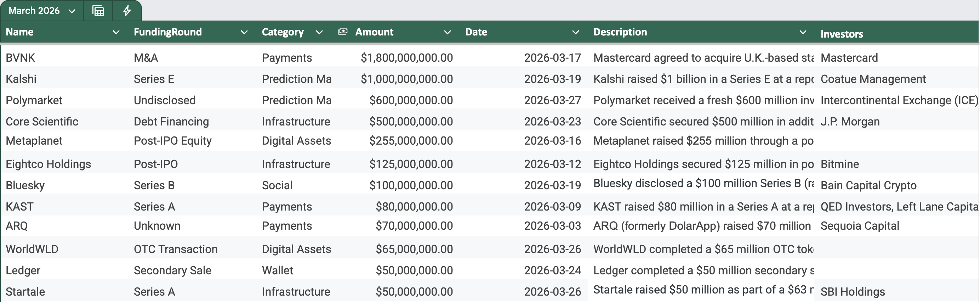Viewport: 980px width, 302px height.
Task: Click the SBI Holdings investor cell
Action: (x=853, y=292)
